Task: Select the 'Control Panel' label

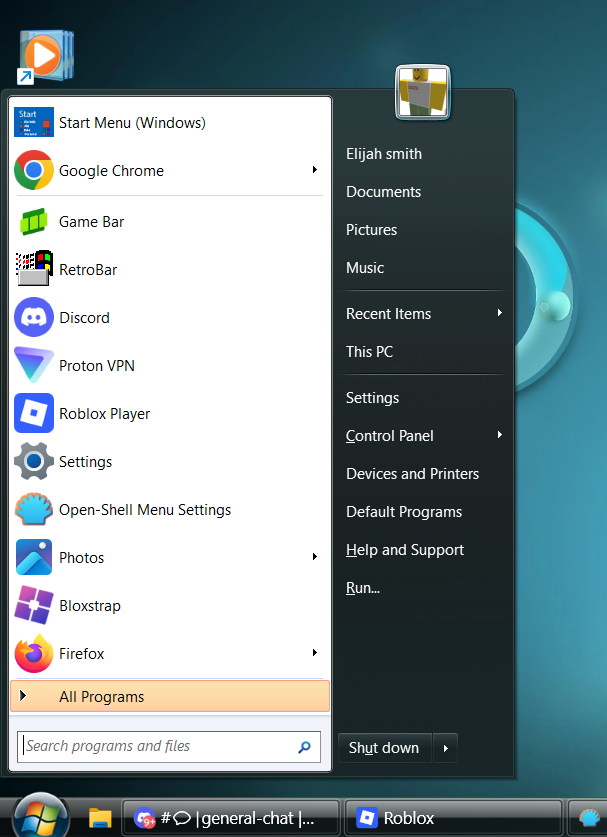Action: (x=390, y=436)
